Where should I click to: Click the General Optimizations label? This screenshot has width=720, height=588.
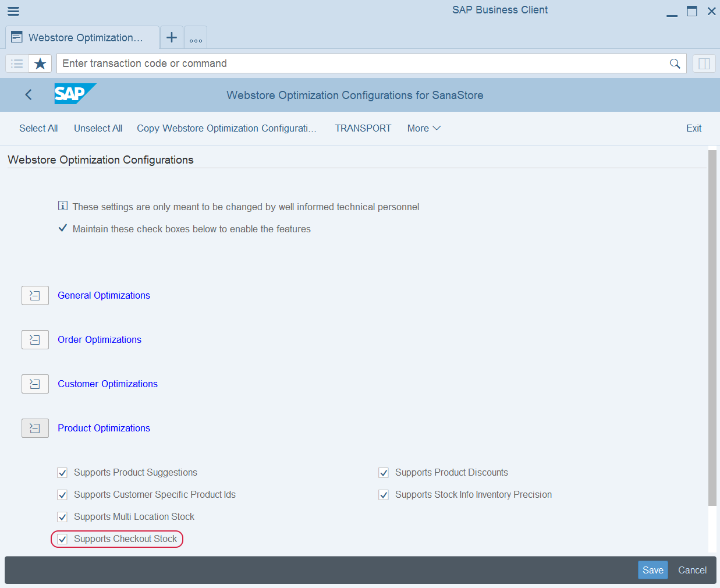tap(104, 296)
